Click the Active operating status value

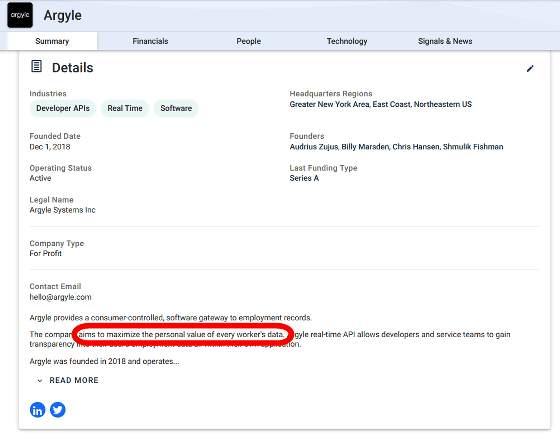(40, 178)
